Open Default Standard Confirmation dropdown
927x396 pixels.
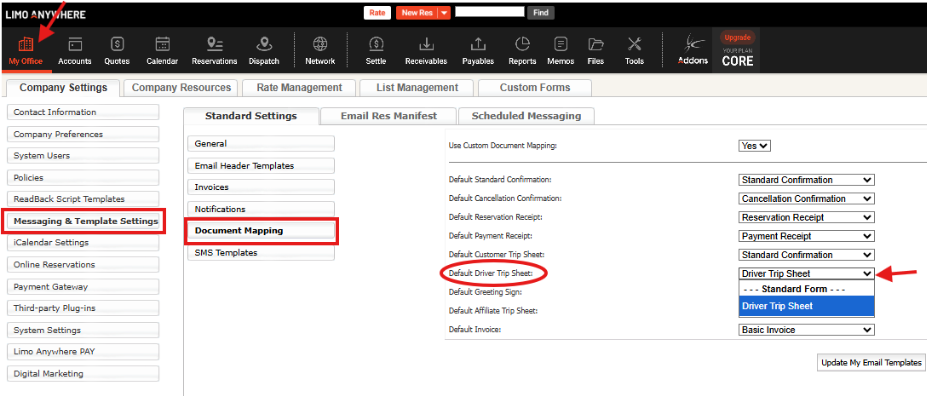pyautogui.click(x=806, y=180)
